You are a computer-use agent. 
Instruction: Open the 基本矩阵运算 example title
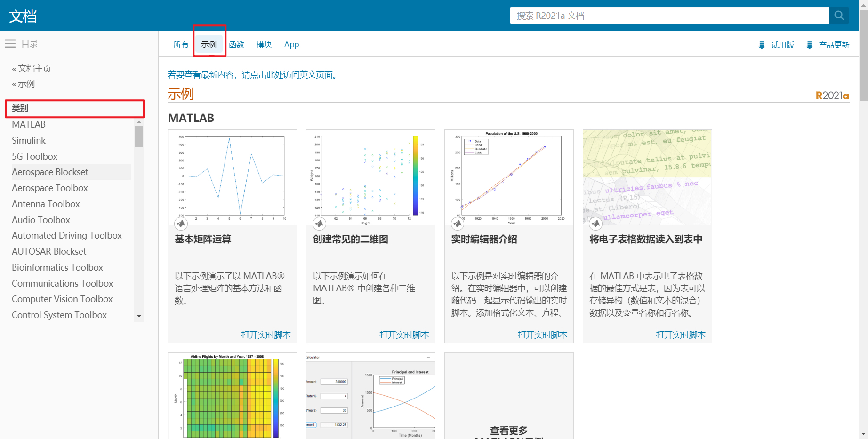pyautogui.click(x=203, y=239)
